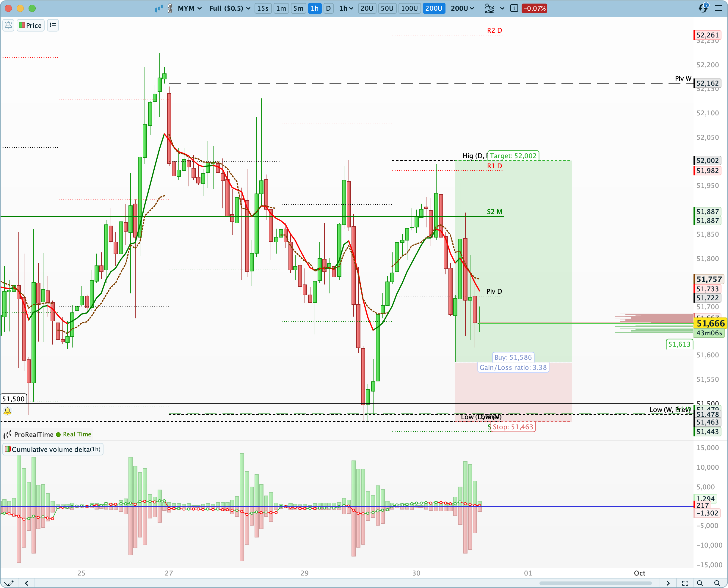The width and height of the screenshot is (728, 588).
Task: Select the highlighted 200U units button
Action: (434, 8)
